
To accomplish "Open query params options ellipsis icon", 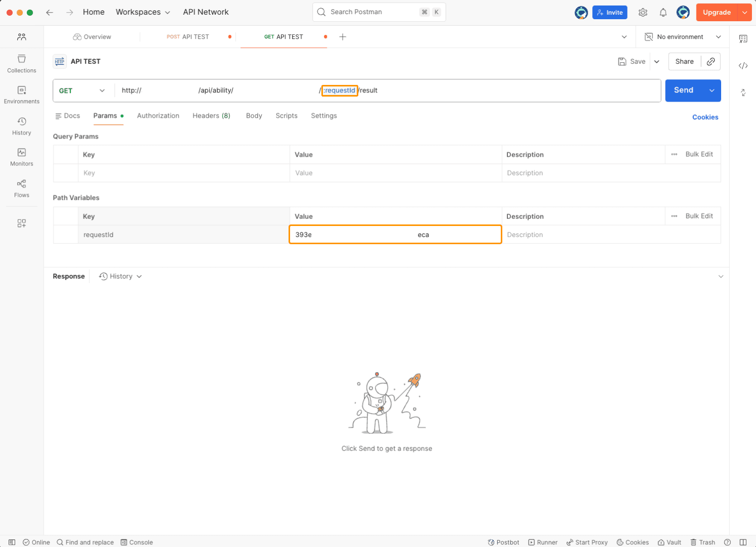I will point(674,154).
